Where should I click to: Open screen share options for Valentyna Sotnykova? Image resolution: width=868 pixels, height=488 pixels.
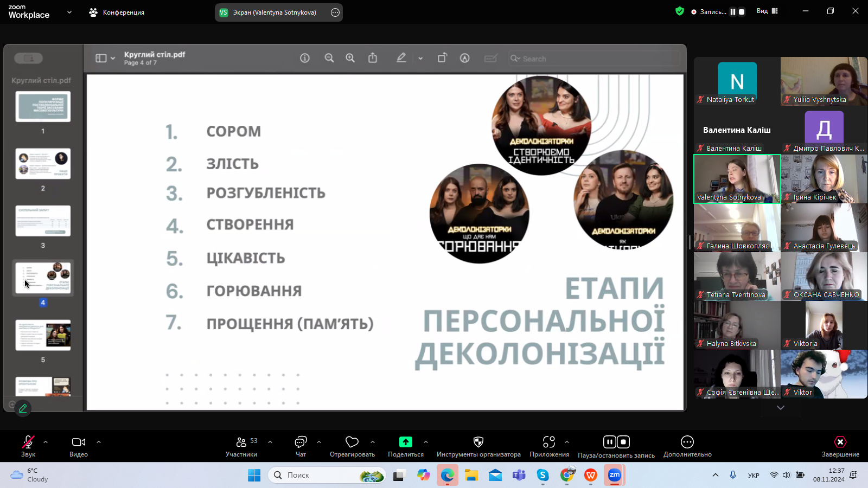tap(335, 12)
